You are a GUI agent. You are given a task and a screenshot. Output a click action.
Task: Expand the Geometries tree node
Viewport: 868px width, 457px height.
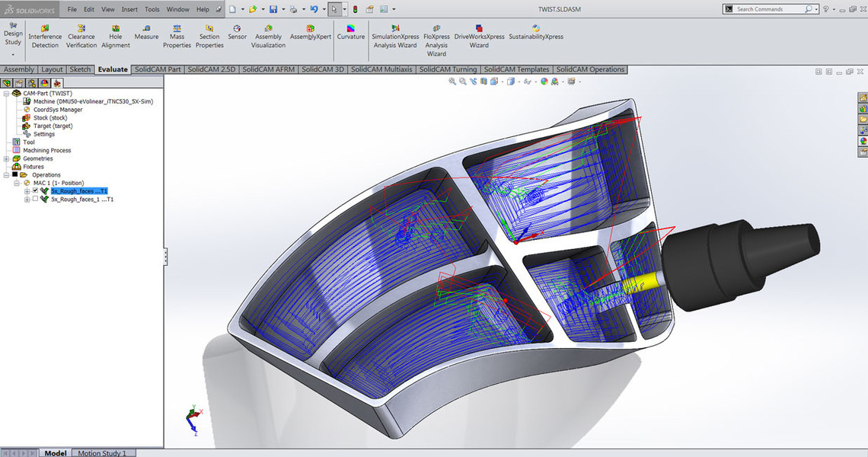point(7,158)
